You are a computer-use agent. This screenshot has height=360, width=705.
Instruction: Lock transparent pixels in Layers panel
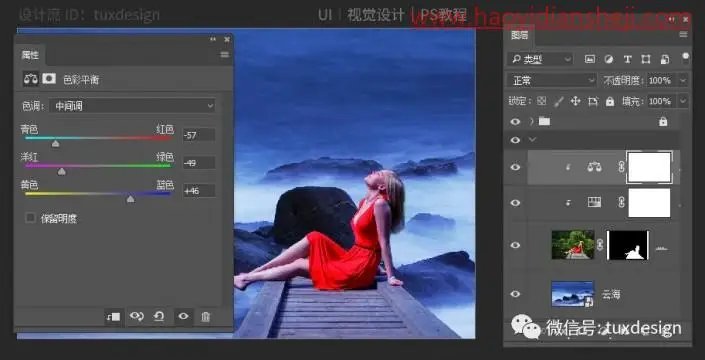(x=542, y=101)
